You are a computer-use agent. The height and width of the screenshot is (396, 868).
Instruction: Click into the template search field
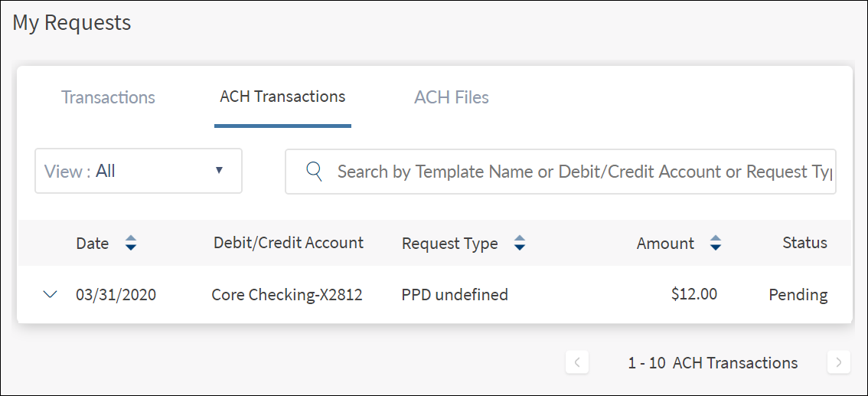[582, 171]
